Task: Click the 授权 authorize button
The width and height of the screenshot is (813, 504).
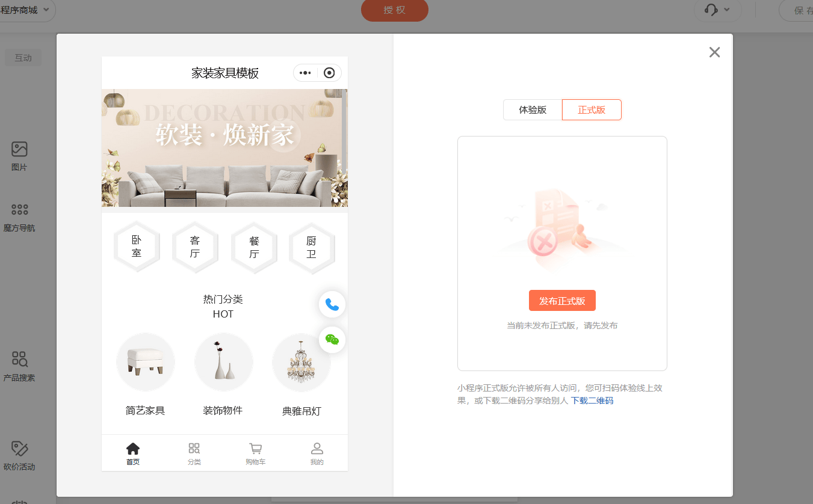Action: click(x=395, y=10)
